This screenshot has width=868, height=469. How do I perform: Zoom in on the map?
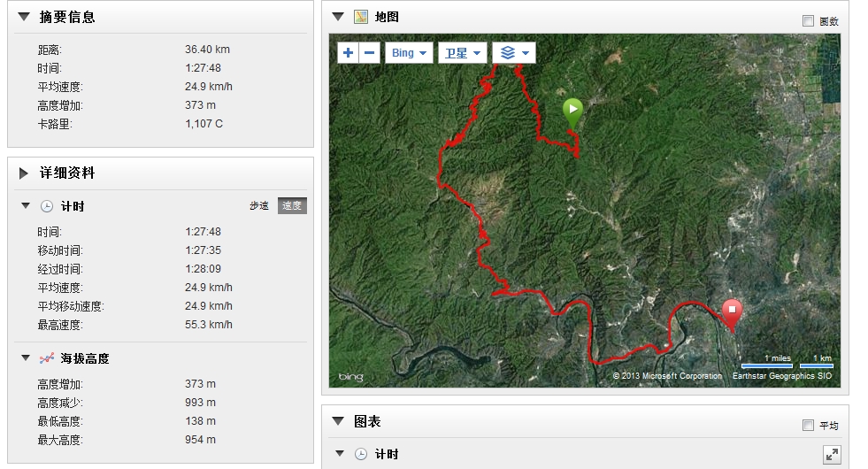click(349, 53)
